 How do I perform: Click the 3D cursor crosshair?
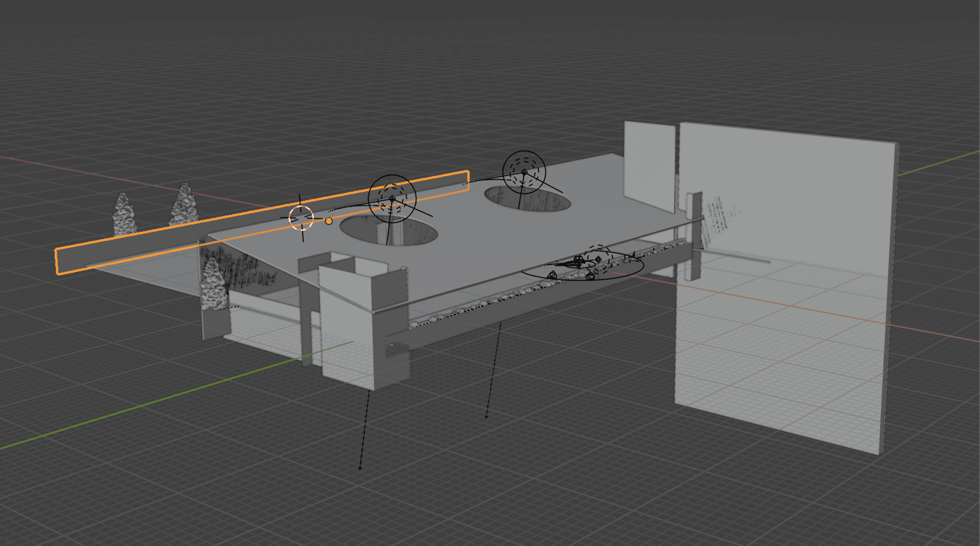(x=301, y=218)
